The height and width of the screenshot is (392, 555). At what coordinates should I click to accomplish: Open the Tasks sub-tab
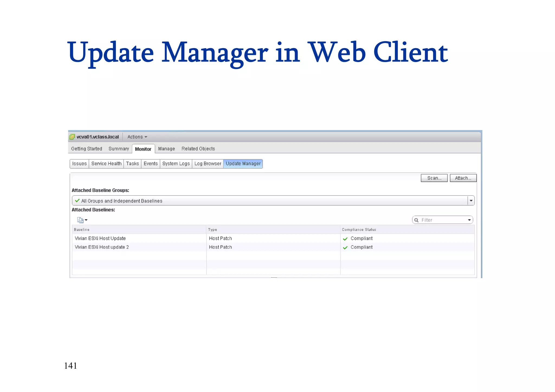tap(132, 164)
